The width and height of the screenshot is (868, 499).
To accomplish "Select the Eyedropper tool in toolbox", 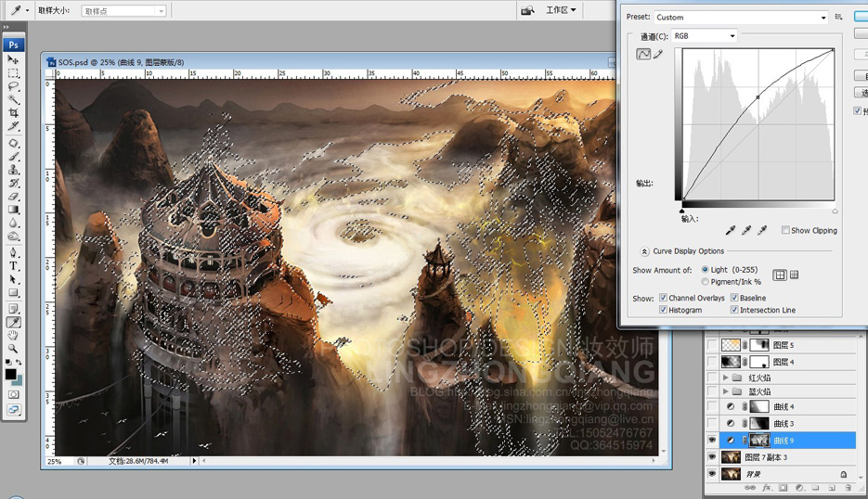I will click(x=13, y=322).
